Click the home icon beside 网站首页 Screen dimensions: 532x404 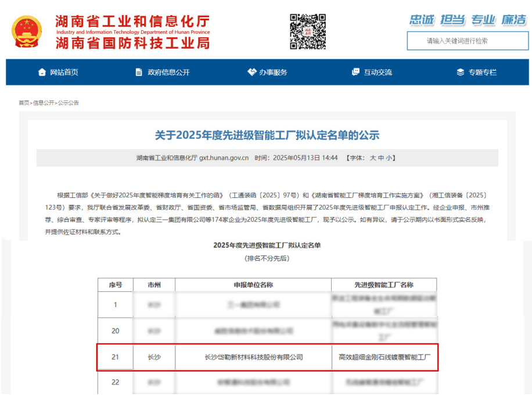[x=42, y=73]
